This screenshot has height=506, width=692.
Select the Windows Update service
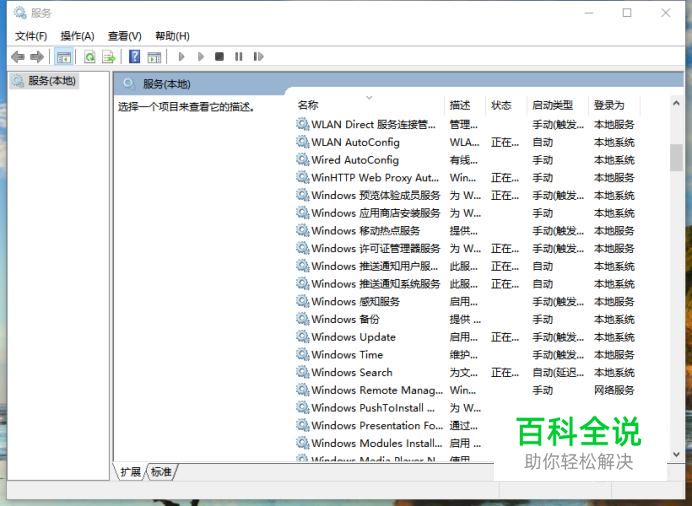pyautogui.click(x=466, y=337)
